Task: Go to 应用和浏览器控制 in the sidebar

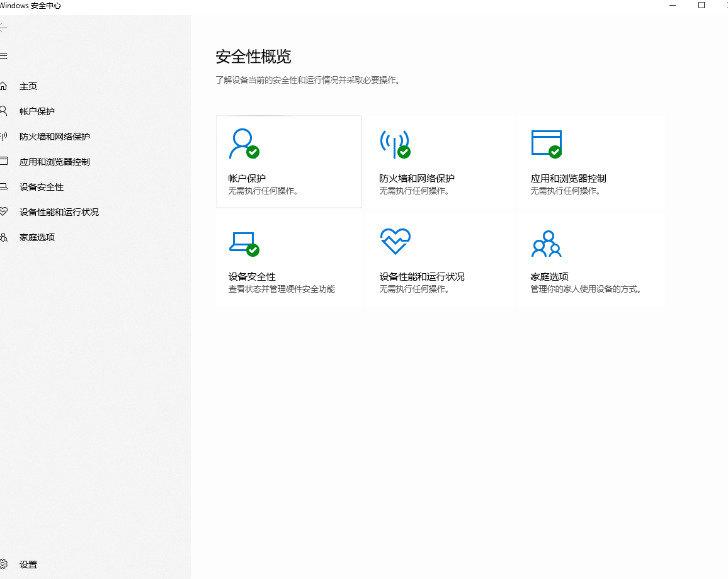Action: (55, 162)
